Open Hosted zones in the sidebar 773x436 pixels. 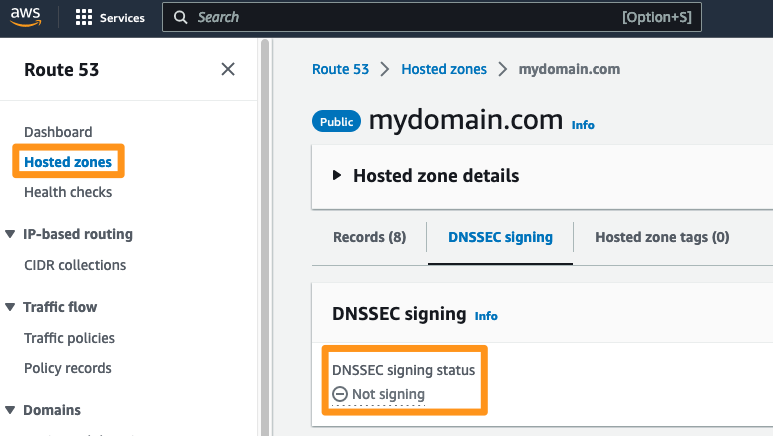coord(68,162)
